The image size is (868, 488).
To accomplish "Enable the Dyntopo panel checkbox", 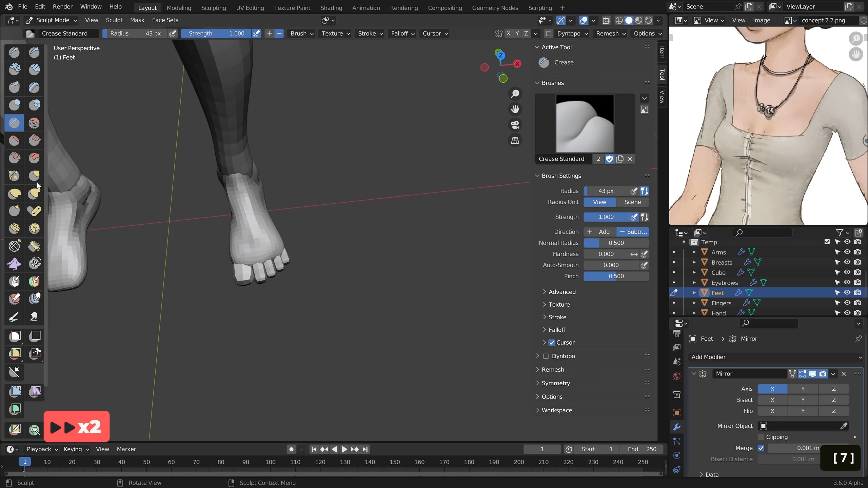I will coord(546,356).
